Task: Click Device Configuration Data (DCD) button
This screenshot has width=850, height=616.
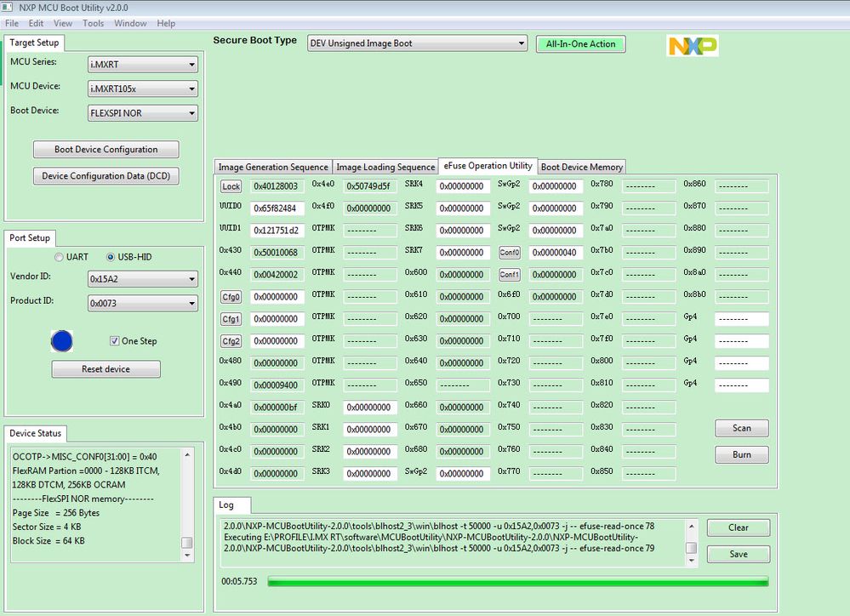Action: (x=106, y=176)
